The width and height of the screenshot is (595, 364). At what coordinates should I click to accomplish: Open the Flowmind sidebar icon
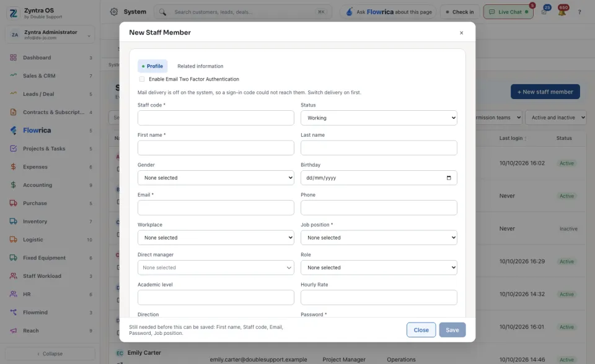pos(13,313)
